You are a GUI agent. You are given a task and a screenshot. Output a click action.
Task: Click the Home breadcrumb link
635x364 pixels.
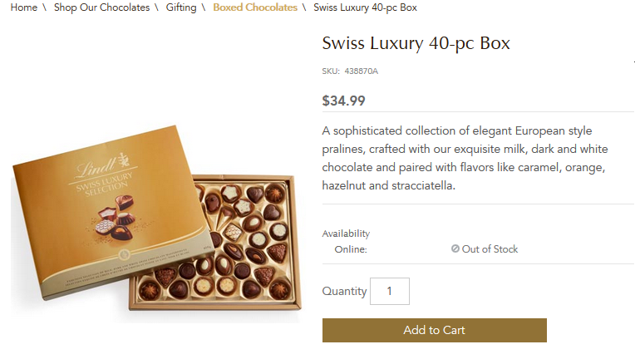(x=23, y=7)
